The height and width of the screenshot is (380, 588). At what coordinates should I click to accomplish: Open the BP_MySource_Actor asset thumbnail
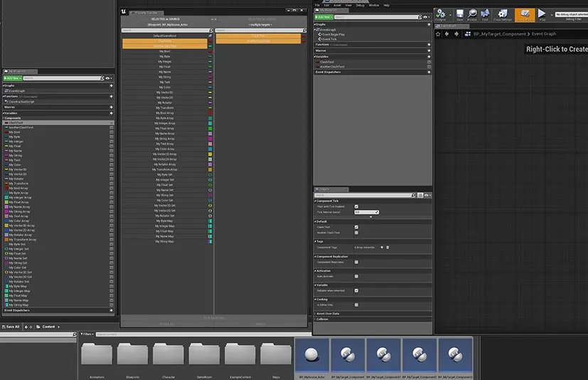pyautogui.click(x=311, y=356)
